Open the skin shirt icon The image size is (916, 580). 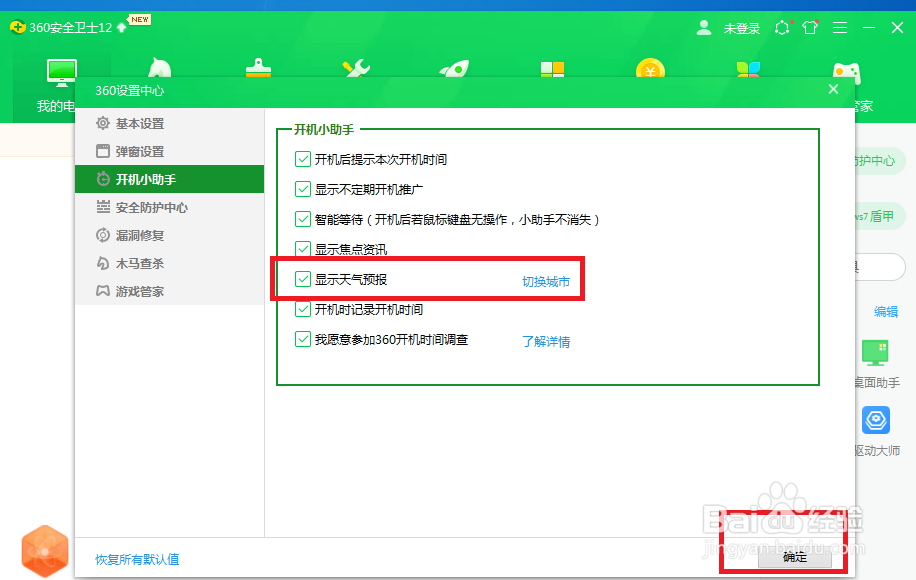click(x=810, y=27)
